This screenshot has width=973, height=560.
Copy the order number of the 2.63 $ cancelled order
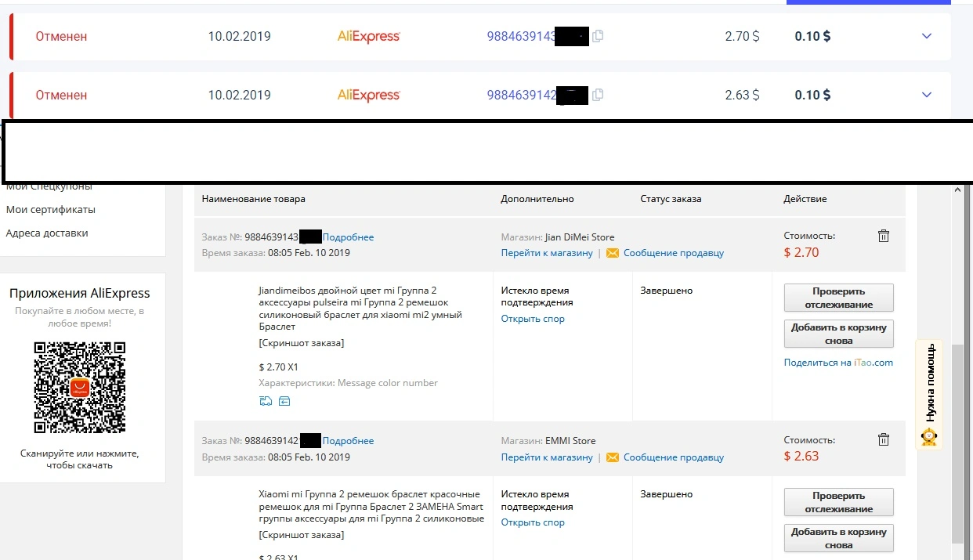pos(598,95)
